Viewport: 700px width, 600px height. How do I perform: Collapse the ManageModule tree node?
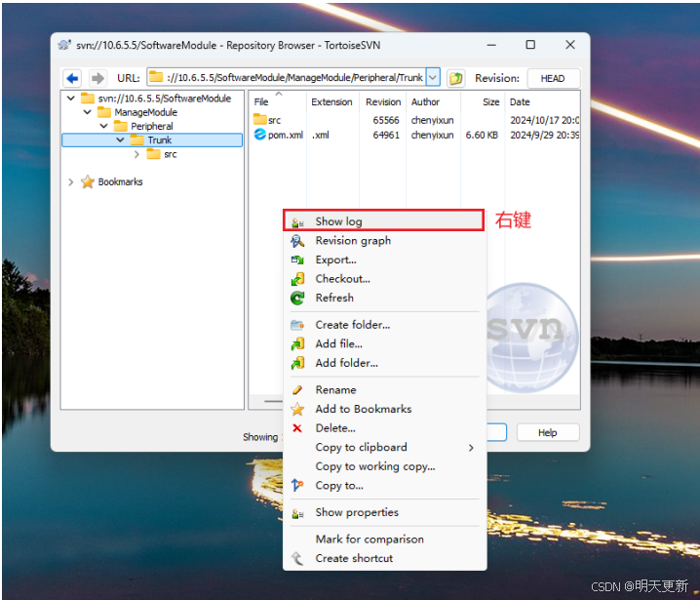pyautogui.click(x=88, y=112)
